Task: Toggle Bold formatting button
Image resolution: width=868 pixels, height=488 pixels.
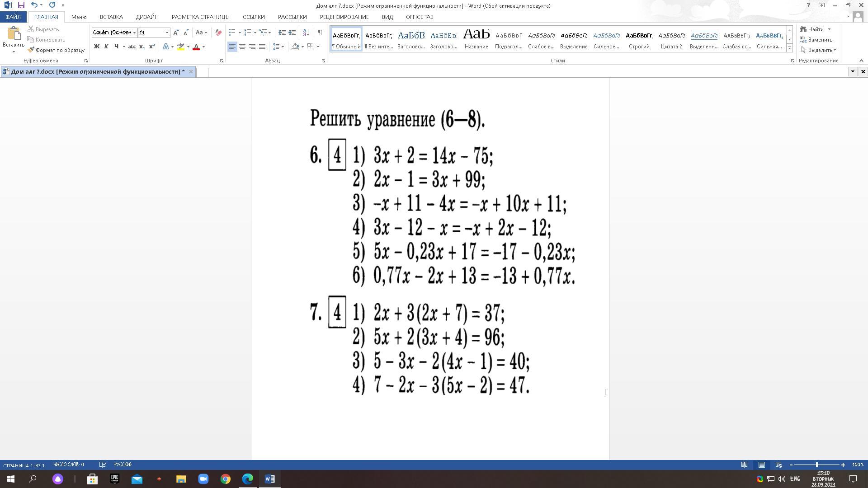Action: [x=96, y=47]
